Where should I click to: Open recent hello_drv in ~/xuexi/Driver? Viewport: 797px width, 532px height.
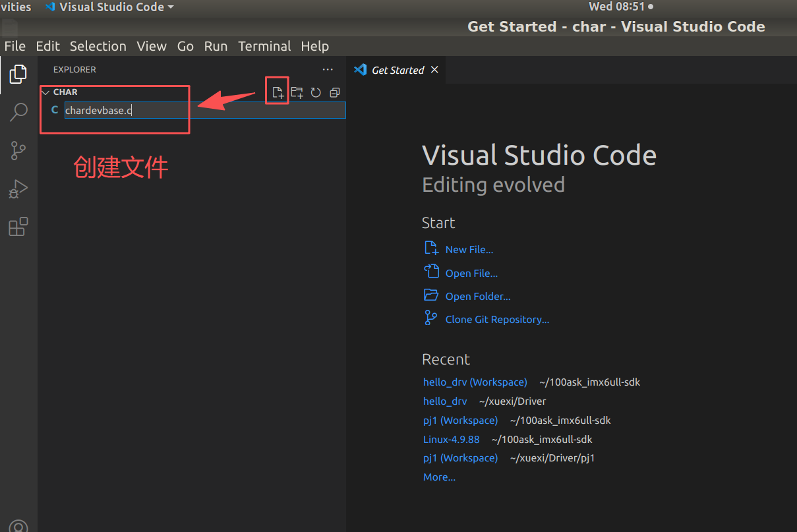(x=445, y=401)
